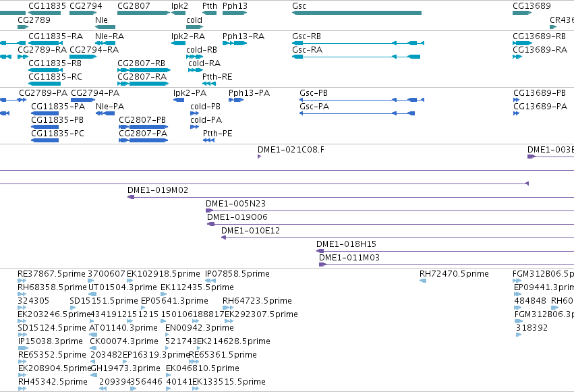This screenshot has width=574, height=392.
Task: Click the Ptth gene label
Action: tap(209, 6)
